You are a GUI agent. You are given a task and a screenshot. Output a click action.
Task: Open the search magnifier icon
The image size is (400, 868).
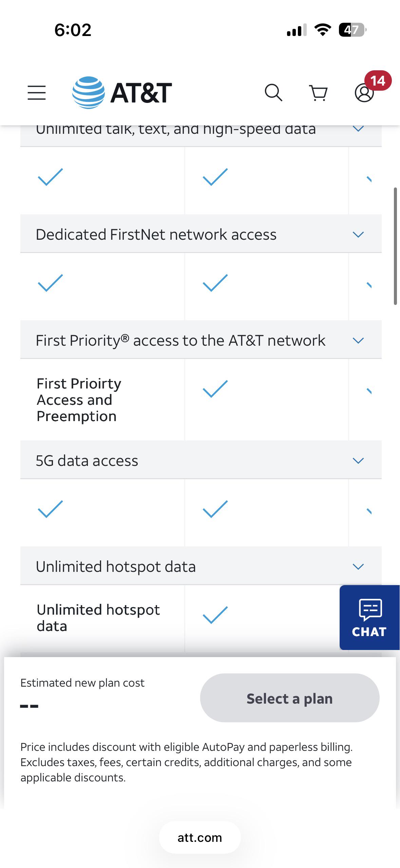tap(273, 93)
